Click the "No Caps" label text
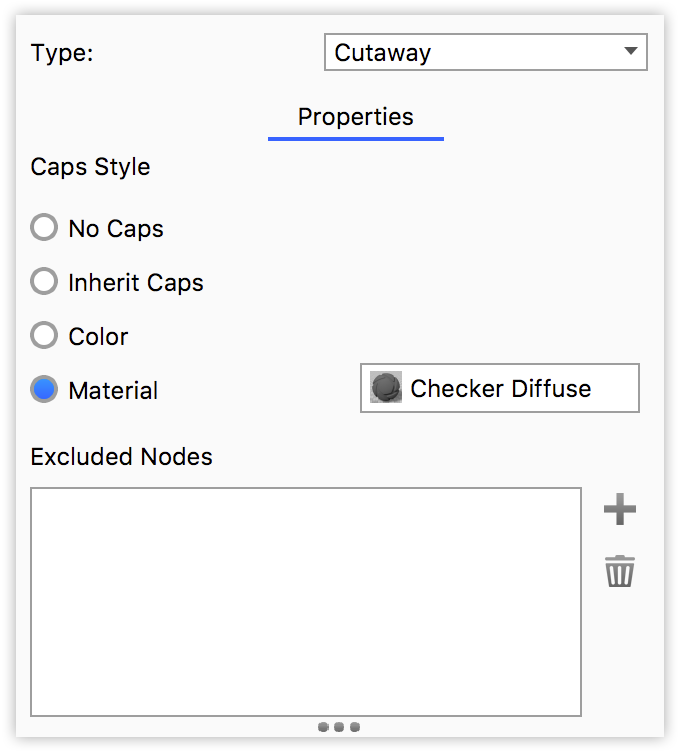680x752 pixels. tap(116, 229)
